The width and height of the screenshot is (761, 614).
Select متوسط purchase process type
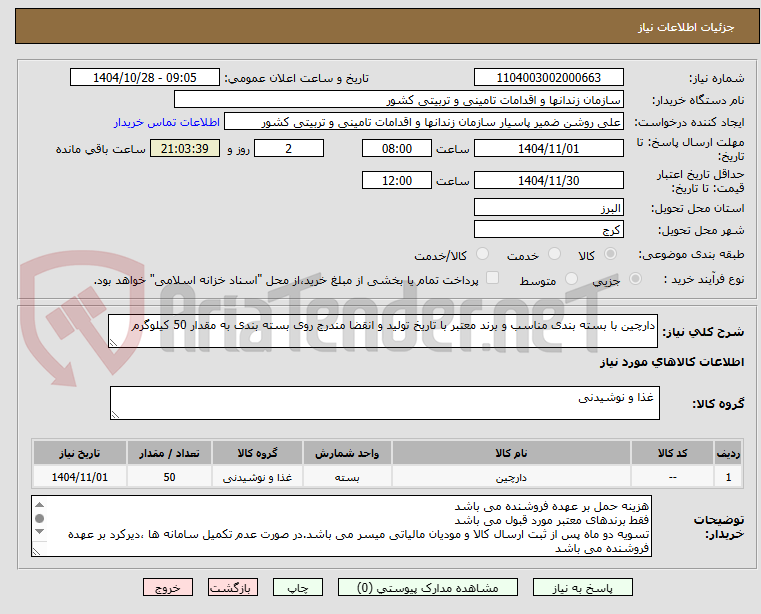tap(571, 279)
